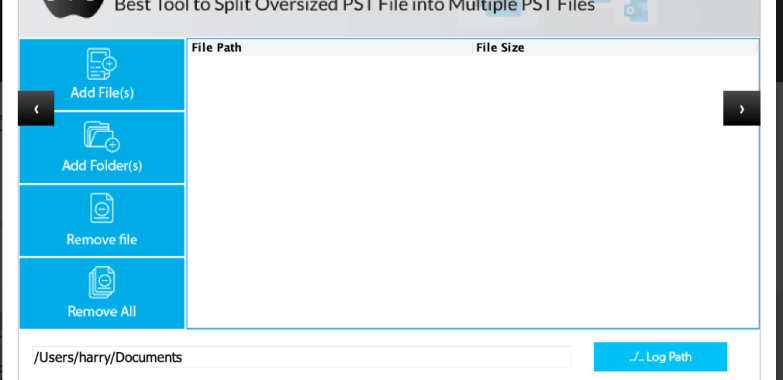Click the Remove file document icon

click(102, 208)
